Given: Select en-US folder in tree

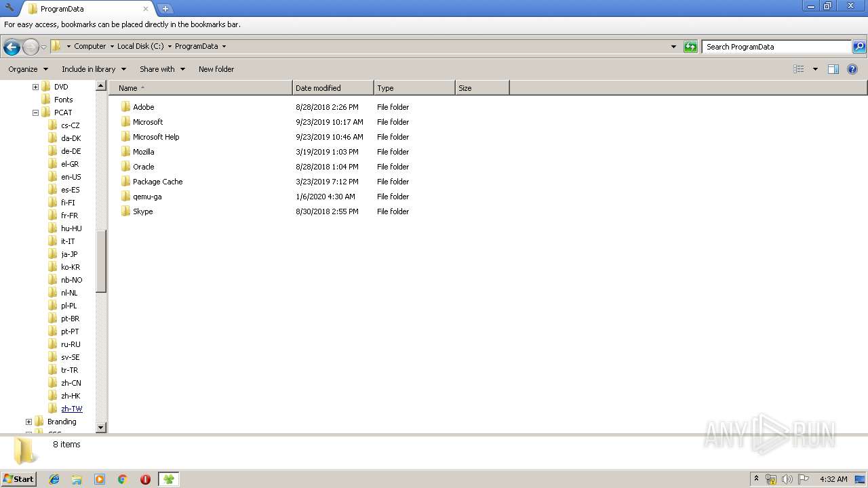Looking at the screenshot, I should [x=71, y=177].
